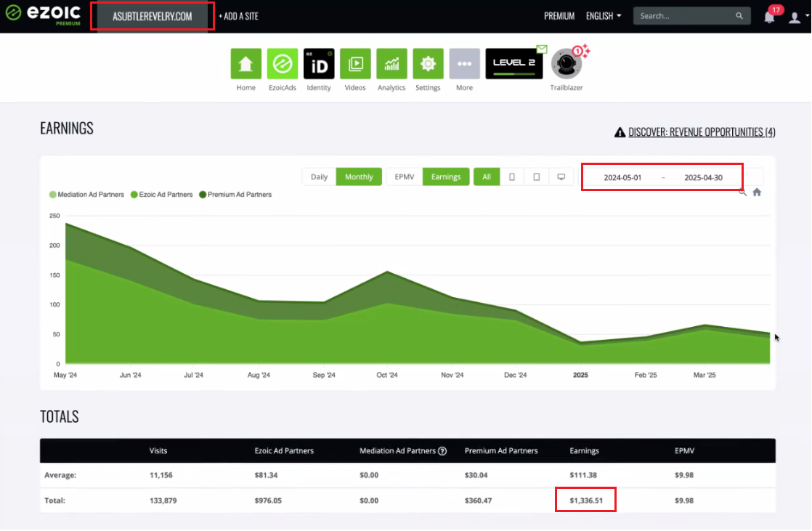Image resolution: width=812 pixels, height=531 pixels.
Task: Click the Mediation Ad Partners help icon
Action: click(442, 451)
